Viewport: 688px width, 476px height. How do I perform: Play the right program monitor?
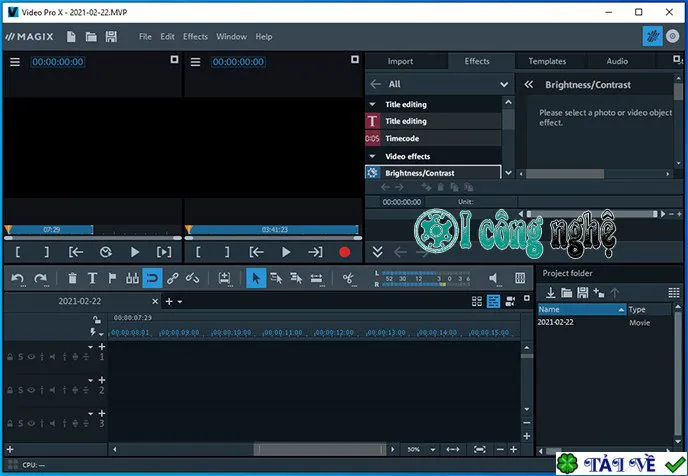[286, 252]
